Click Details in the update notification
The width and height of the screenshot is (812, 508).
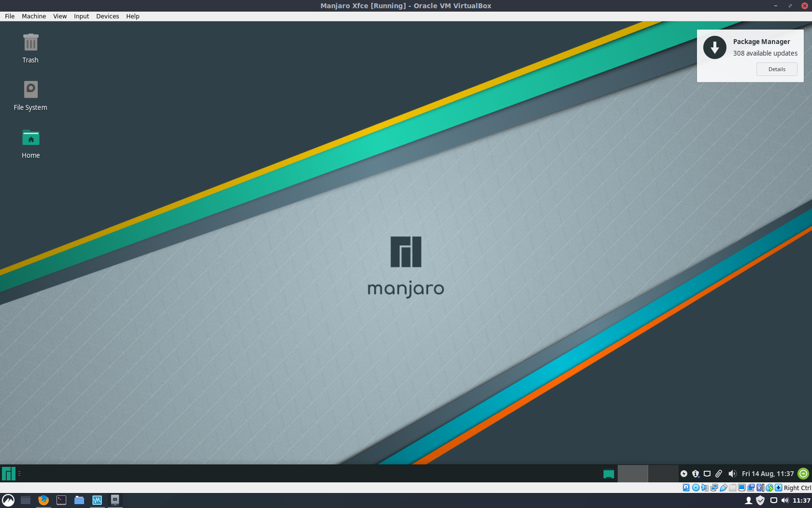click(x=777, y=69)
